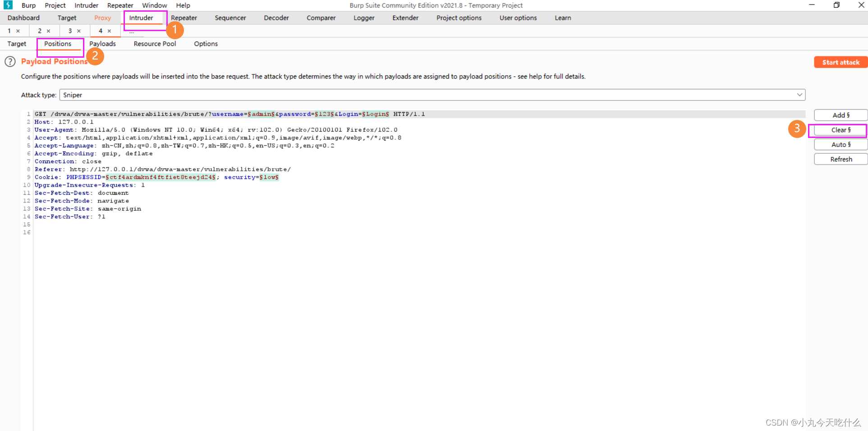The width and height of the screenshot is (868, 431).
Task: Click the Sec-Fetch-Dest: document line
Action: (82, 193)
